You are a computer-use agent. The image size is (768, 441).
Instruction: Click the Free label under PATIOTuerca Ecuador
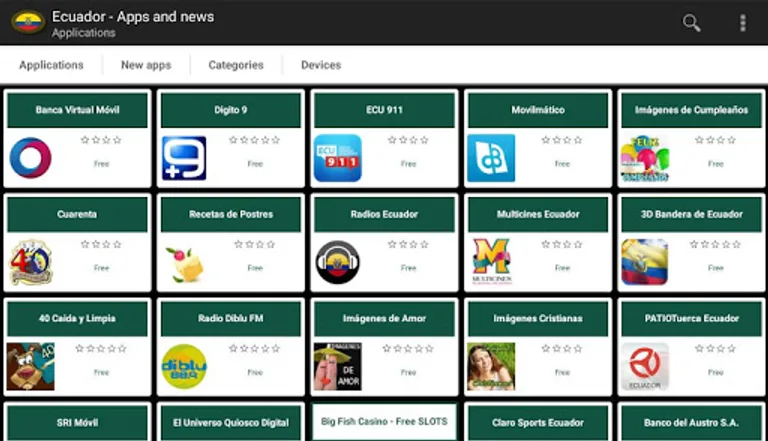[716, 372]
